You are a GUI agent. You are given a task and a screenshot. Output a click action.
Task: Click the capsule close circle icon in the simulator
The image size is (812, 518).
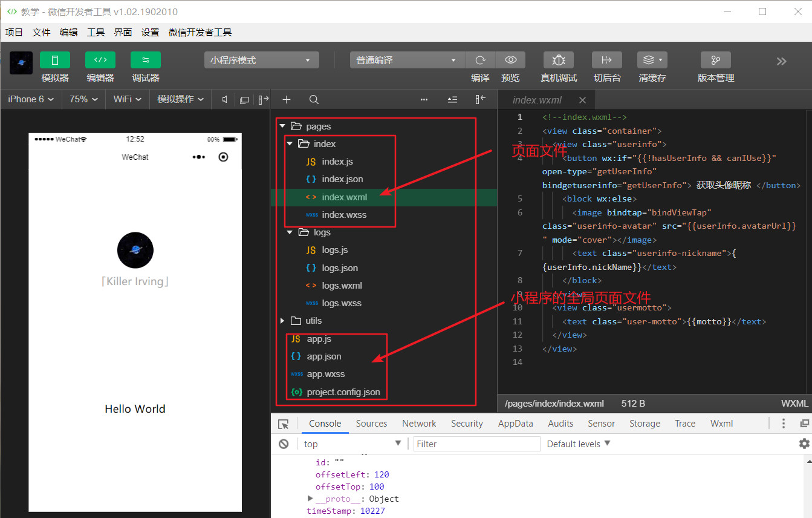click(224, 157)
